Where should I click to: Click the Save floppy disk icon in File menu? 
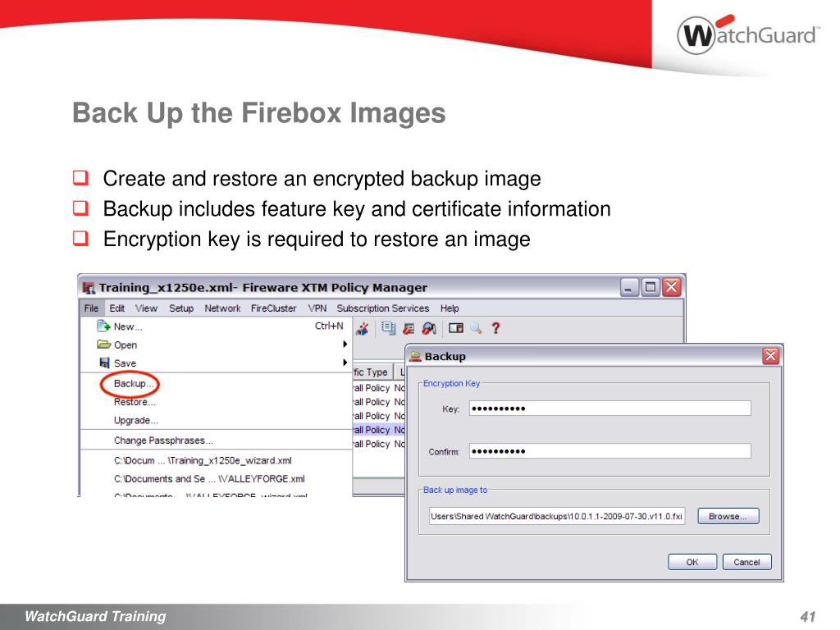[x=104, y=363]
